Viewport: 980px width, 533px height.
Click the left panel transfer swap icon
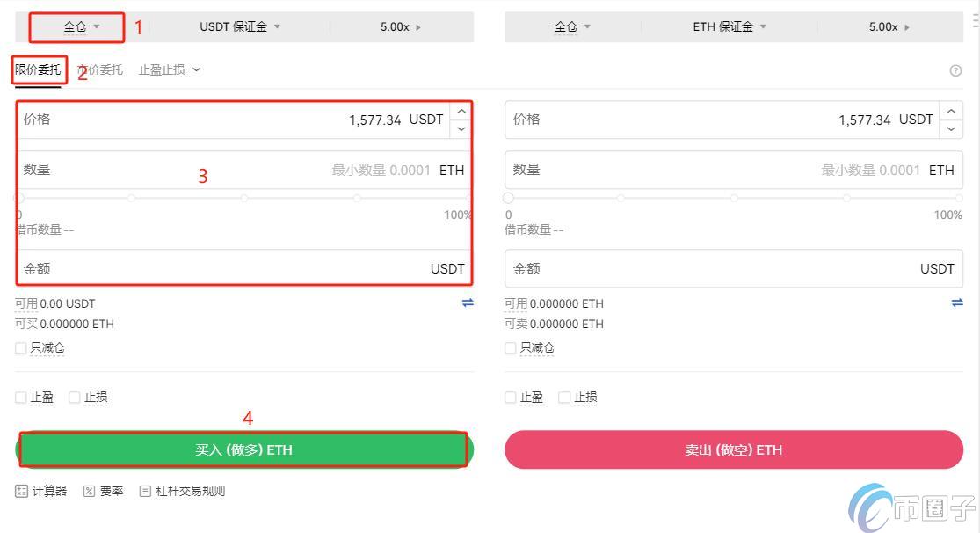[468, 303]
